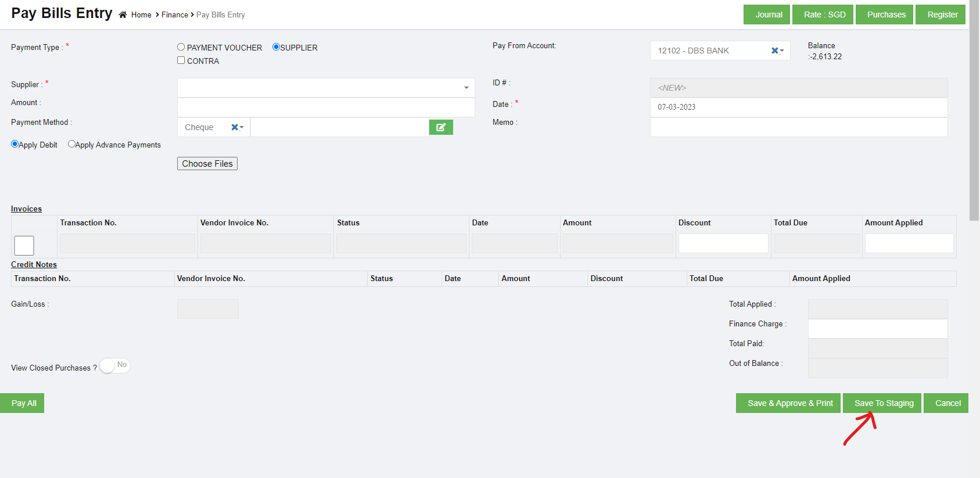Open the Cheque payment method dropdown
This screenshot has height=478, width=980.
click(242, 128)
